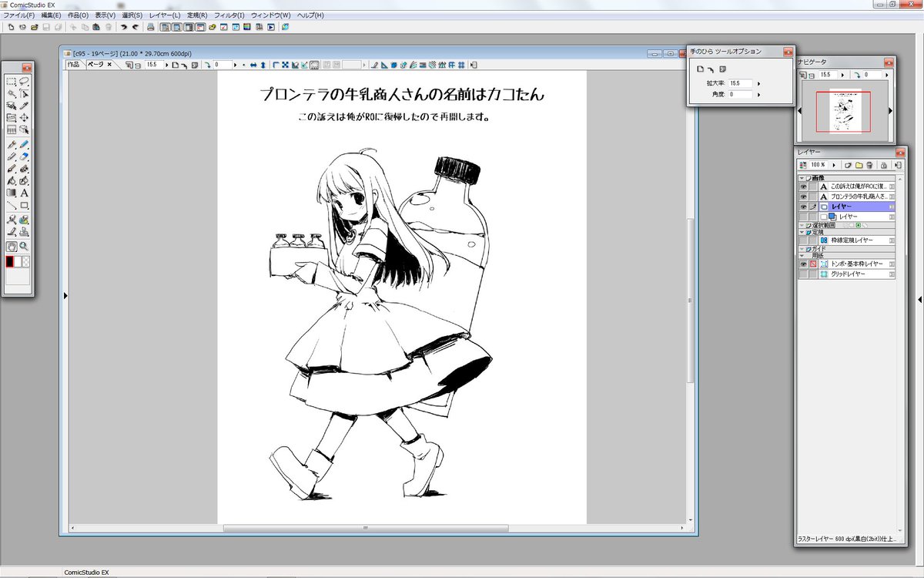Screen dimensions: 924x578
Task: Select the white background color swatch
Action: [x=18, y=261]
